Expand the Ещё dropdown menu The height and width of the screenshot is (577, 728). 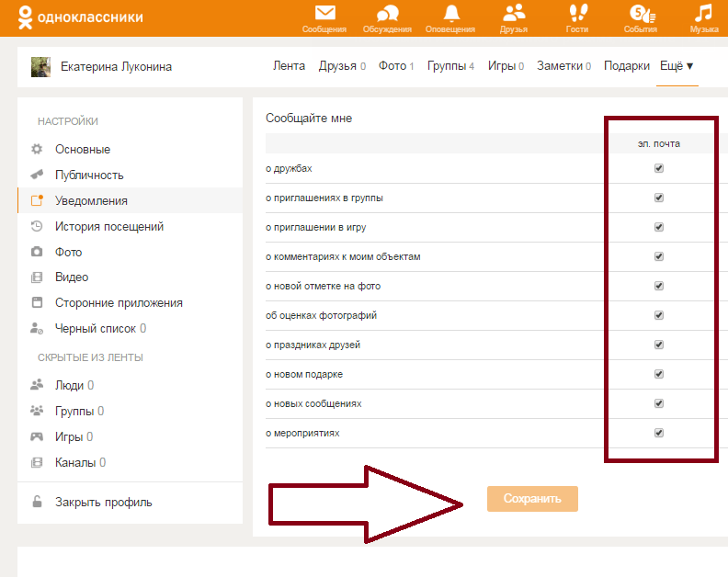[677, 66]
